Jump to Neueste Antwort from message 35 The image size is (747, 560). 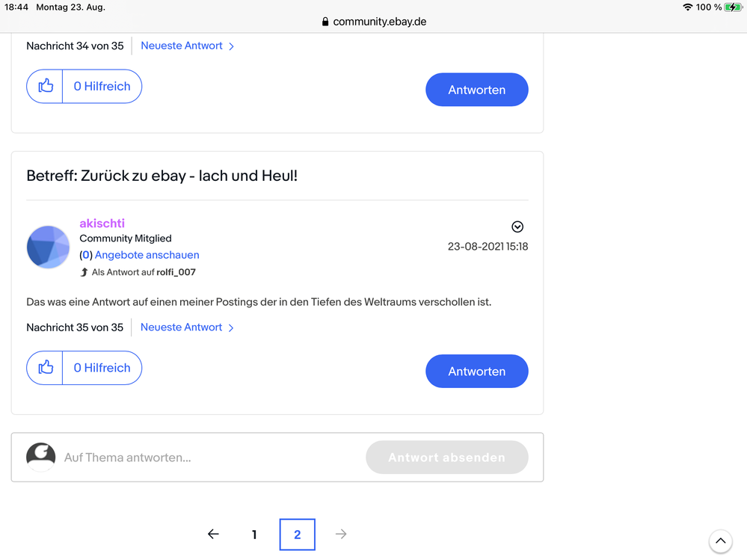tap(187, 327)
